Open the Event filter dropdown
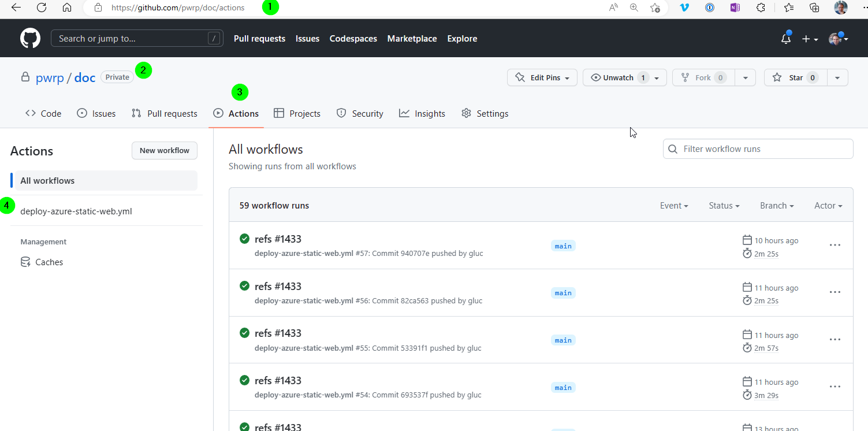The image size is (868, 431). 674,206
